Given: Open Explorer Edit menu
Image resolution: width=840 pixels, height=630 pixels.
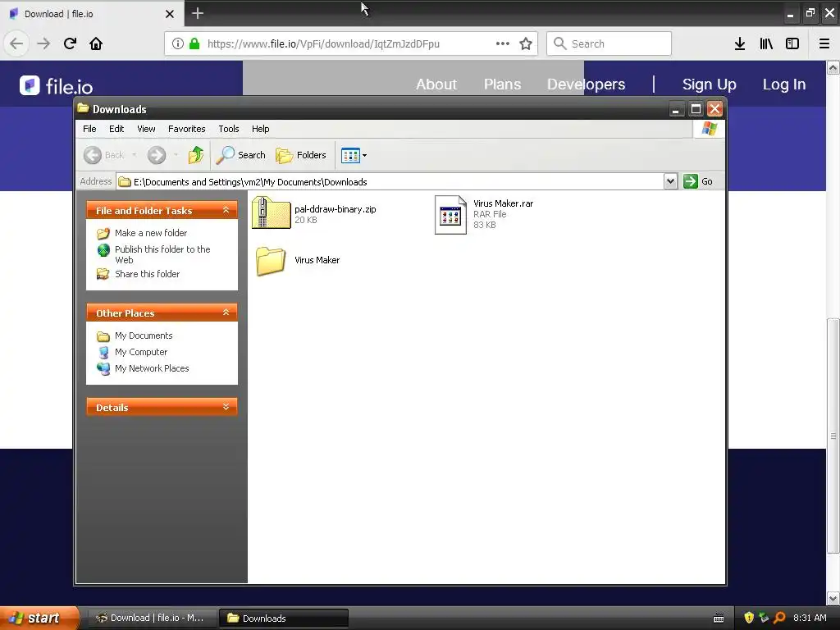Looking at the screenshot, I should [116, 129].
